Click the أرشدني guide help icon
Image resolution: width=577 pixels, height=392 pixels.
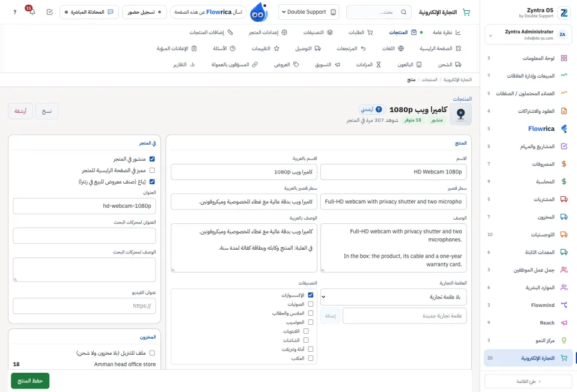click(379, 109)
